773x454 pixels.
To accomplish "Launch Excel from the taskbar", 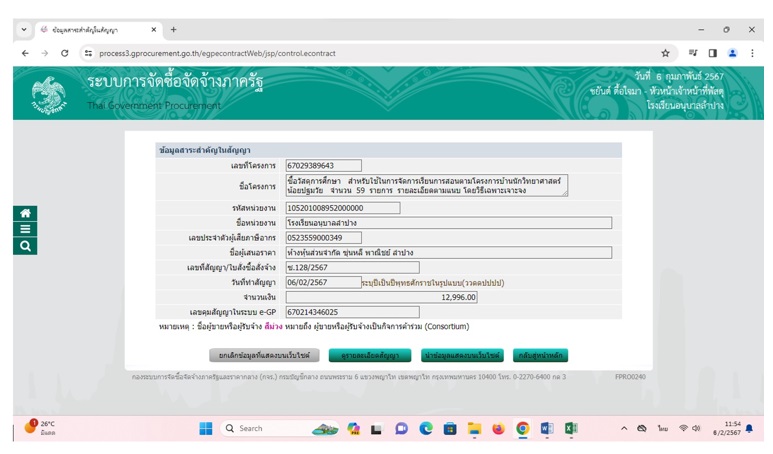I will (571, 428).
